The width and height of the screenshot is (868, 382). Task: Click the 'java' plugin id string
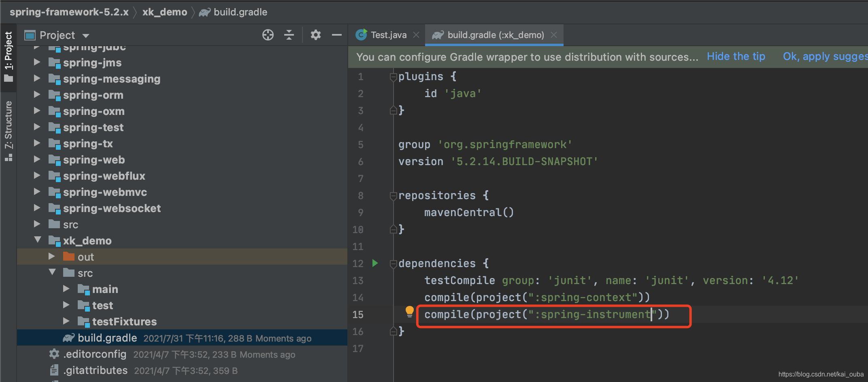coord(463,93)
